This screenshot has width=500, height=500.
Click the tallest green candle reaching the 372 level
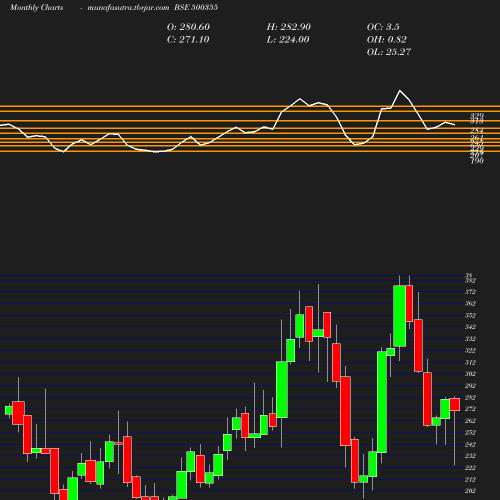click(x=400, y=316)
